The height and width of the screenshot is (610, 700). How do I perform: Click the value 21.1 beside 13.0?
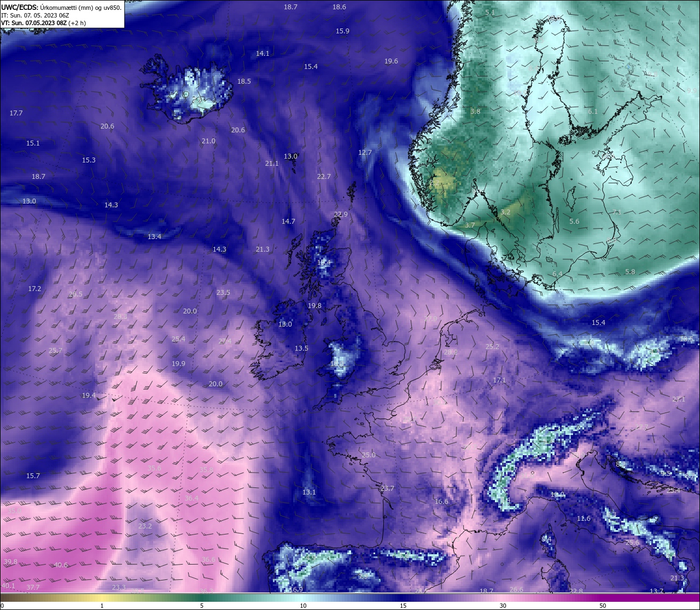point(272,164)
